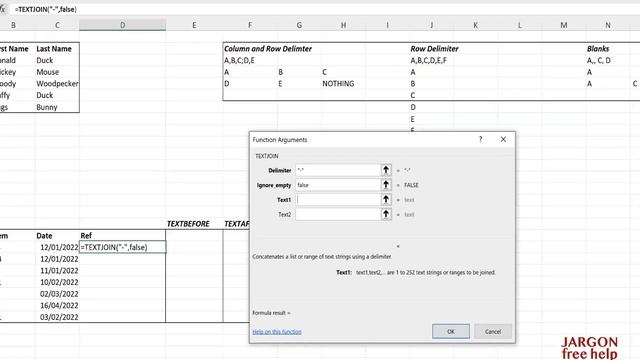This screenshot has height=360, width=640.
Task: Click the 'Last Name' header cell
Action: coord(57,49)
